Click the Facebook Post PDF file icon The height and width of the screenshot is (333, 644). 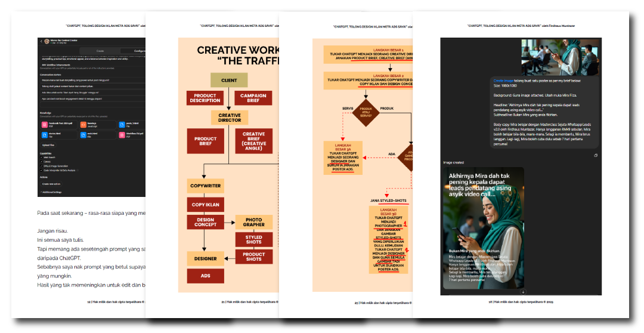point(45,125)
